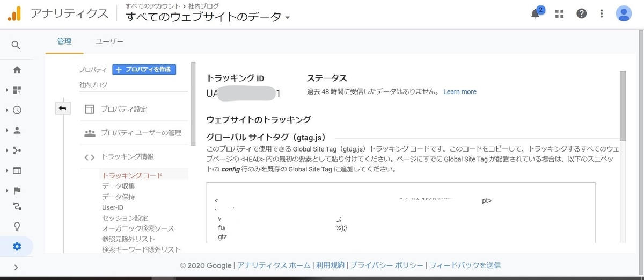Select データ保持
644x280 pixels.
[x=118, y=197]
